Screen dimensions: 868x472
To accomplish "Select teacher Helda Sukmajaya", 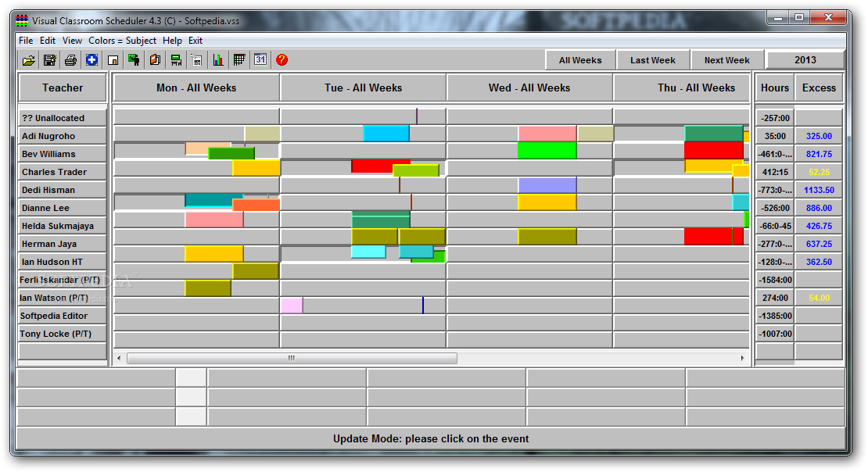I will coord(63,226).
